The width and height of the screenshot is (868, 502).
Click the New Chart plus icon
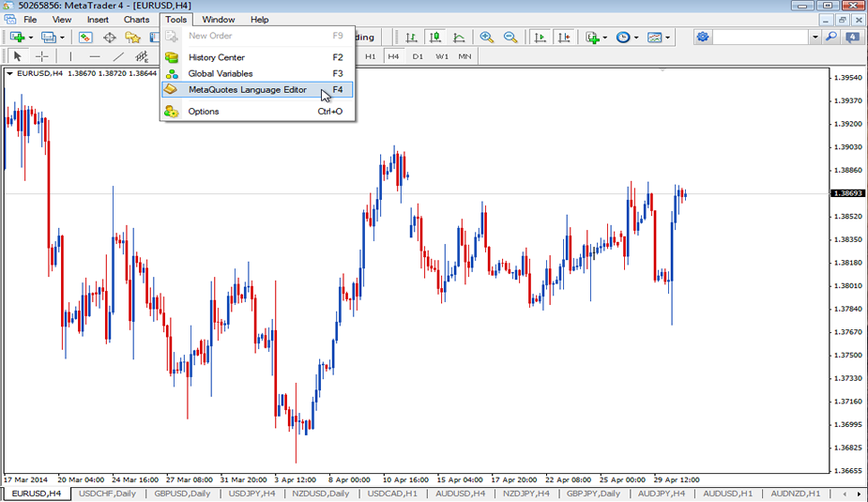pyautogui.click(x=17, y=38)
